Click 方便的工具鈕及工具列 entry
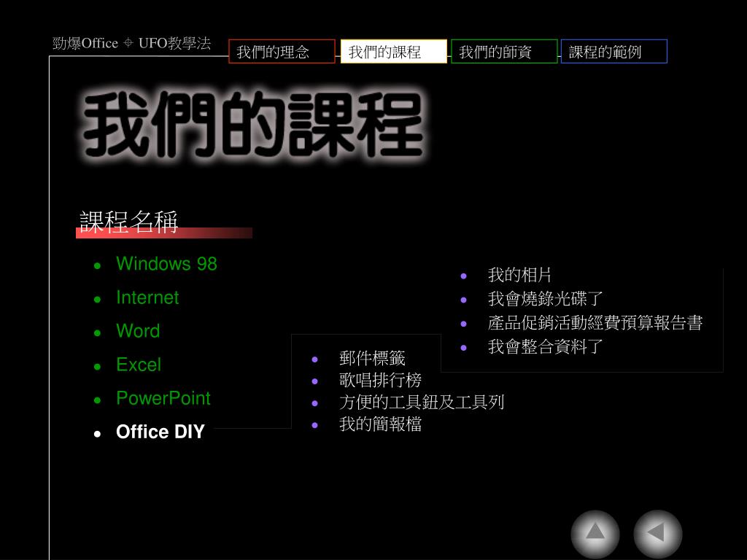This screenshot has height=560, width=747. click(x=422, y=402)
